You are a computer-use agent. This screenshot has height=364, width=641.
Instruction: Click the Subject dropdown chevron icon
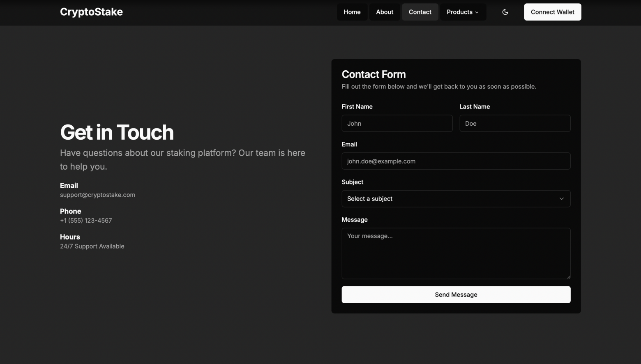pyautogui.click(x=561, y=199)
